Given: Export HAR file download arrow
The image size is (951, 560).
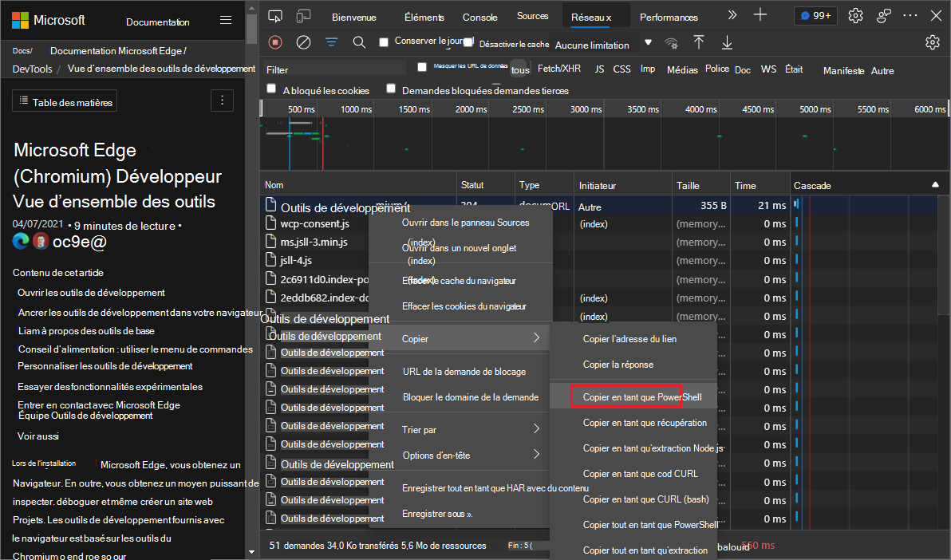Looking at the screenshot, I should point(727,42).
